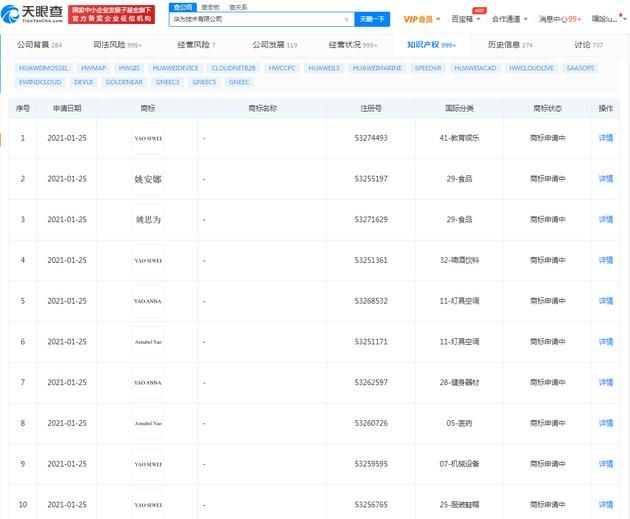Switch to the 知识产权 tab
Screen dimensions: 630x519
coord(431,45)
